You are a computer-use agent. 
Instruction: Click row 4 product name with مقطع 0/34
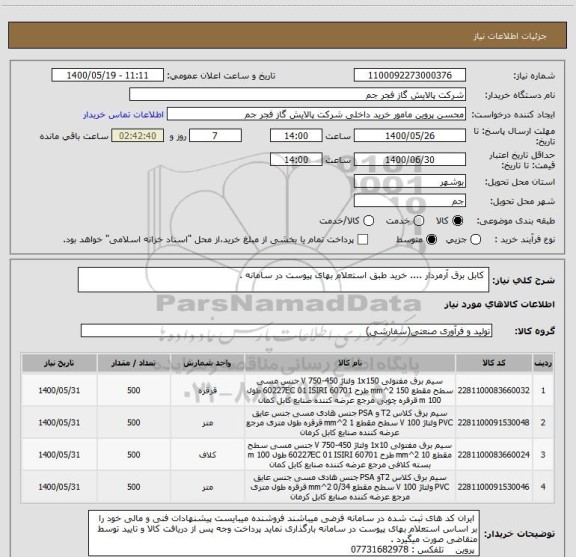(350, 487)
